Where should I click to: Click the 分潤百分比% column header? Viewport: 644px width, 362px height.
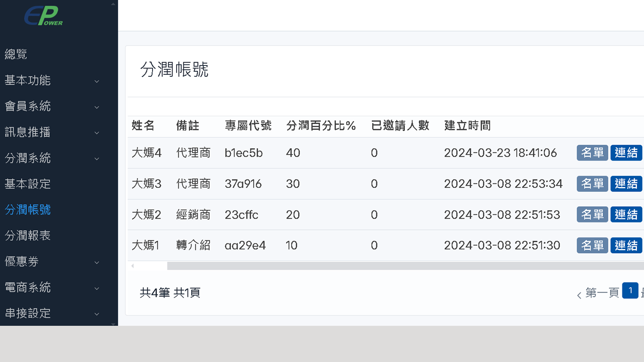(321, 125)
